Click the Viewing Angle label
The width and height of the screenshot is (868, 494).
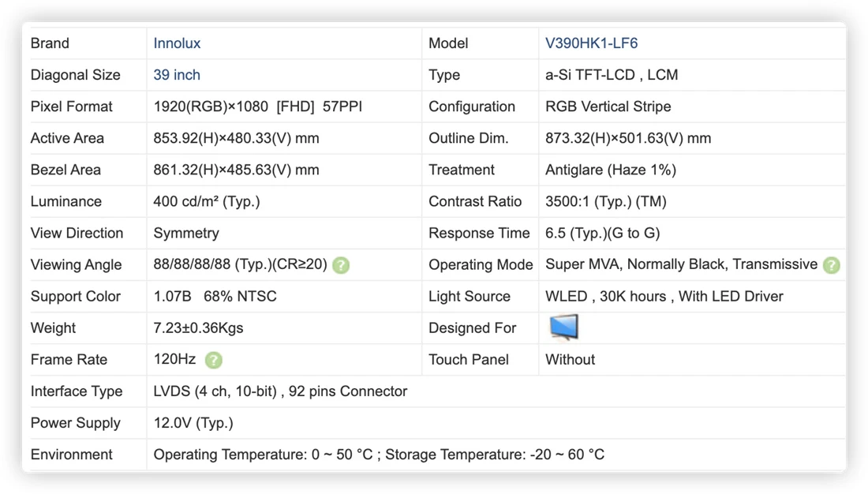tap(76, 264)
